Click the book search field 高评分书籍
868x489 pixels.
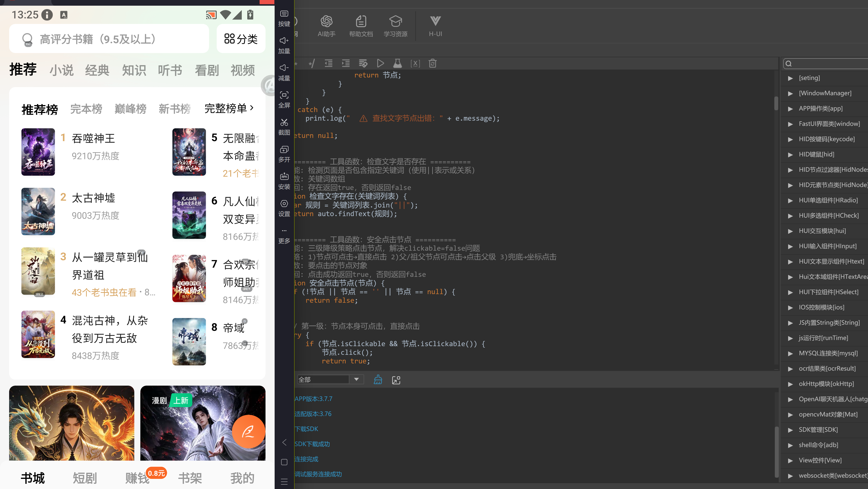109,39
